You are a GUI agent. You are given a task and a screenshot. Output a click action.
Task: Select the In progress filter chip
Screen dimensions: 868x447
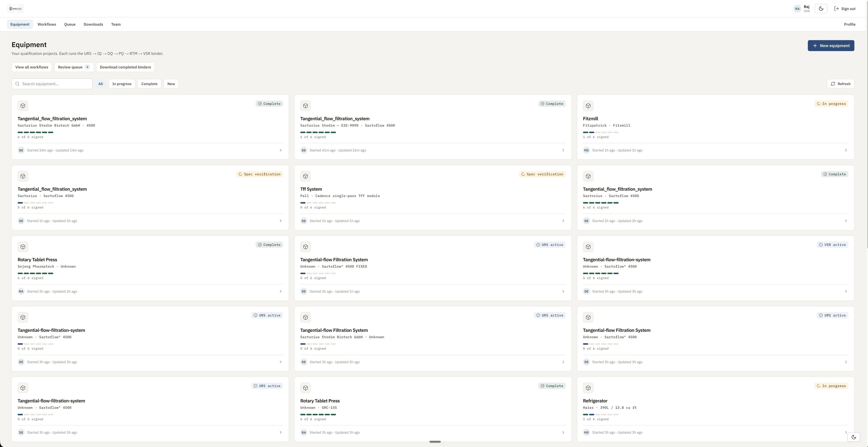pyautogui.click(x=122, y=84)
